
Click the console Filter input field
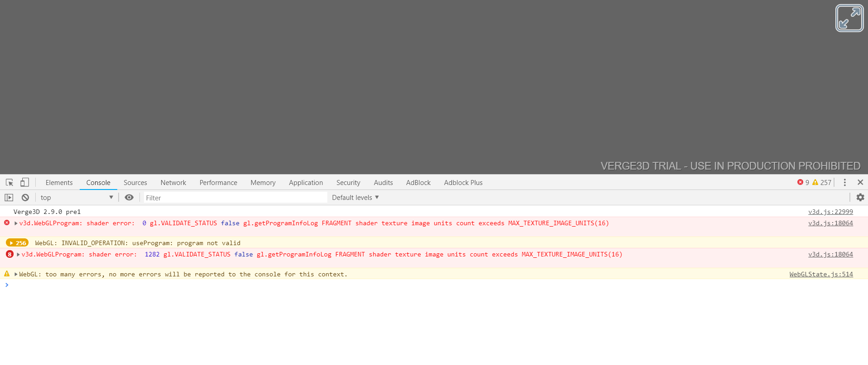point(235,198)
